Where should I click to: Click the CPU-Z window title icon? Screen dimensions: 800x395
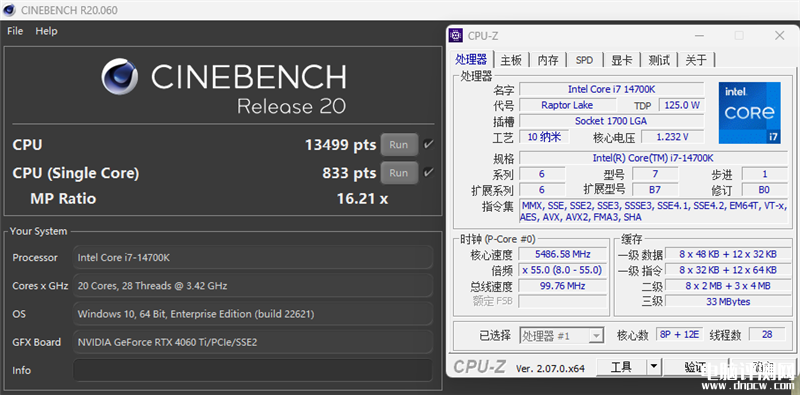(456, 35)
